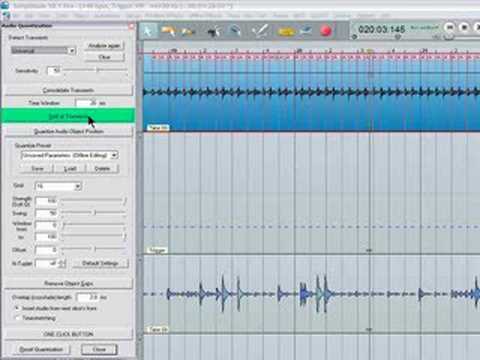This screenshot has height=360, width=480.
Task: Click the Analyze again button
Action: (104, 46)
